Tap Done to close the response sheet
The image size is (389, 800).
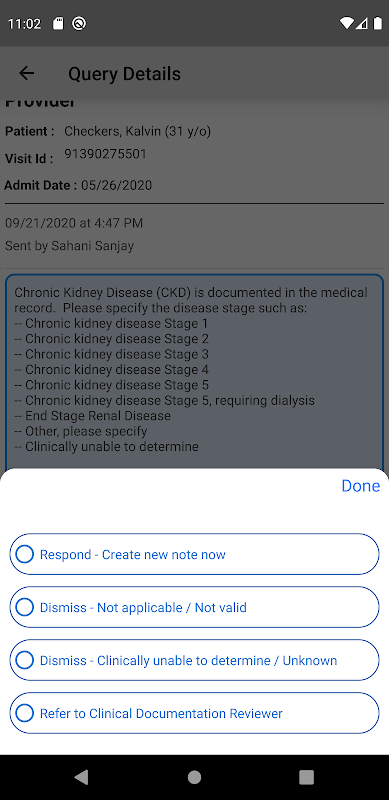tap(360, 486)
